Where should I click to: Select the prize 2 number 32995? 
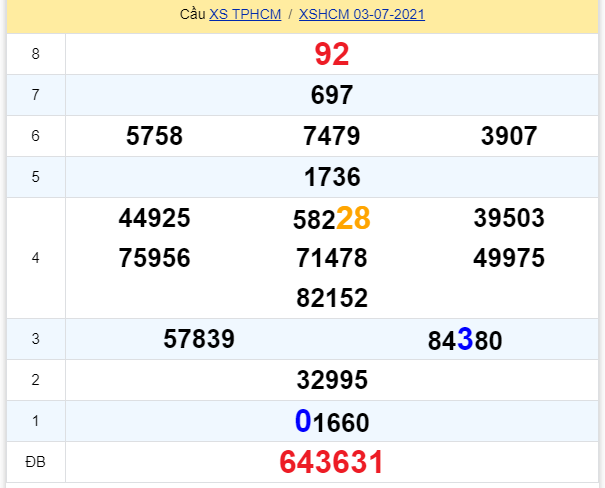point(332,380)
